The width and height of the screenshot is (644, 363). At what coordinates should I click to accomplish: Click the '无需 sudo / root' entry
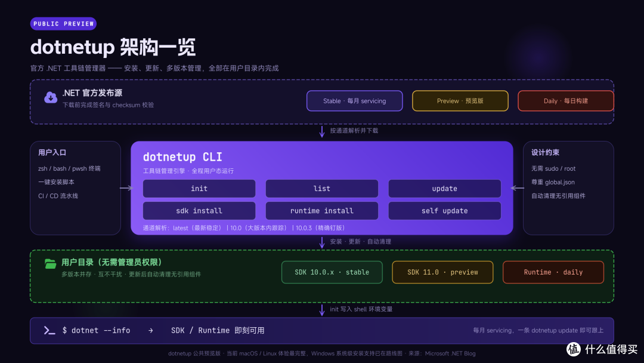click(553, 168)
